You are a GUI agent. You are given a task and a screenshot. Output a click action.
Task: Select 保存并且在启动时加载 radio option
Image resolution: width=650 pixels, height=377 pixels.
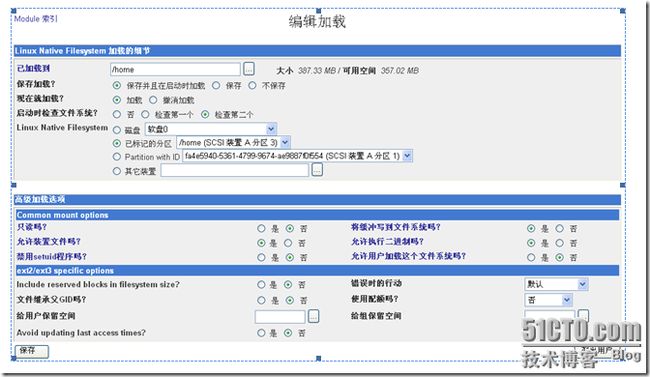[117, 85]
